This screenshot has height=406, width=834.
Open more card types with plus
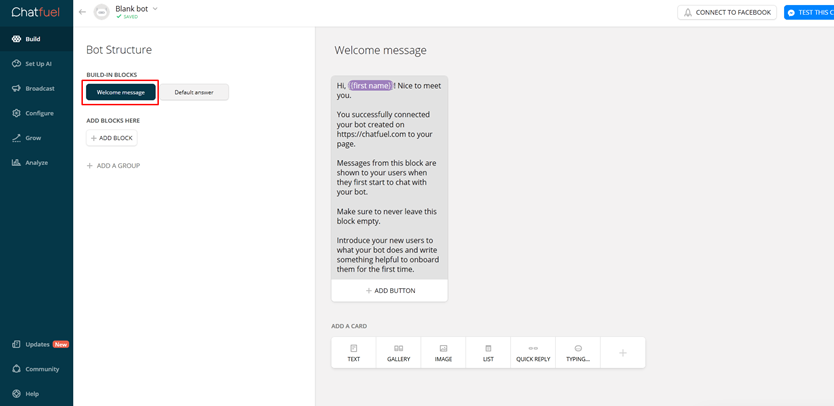623,353
